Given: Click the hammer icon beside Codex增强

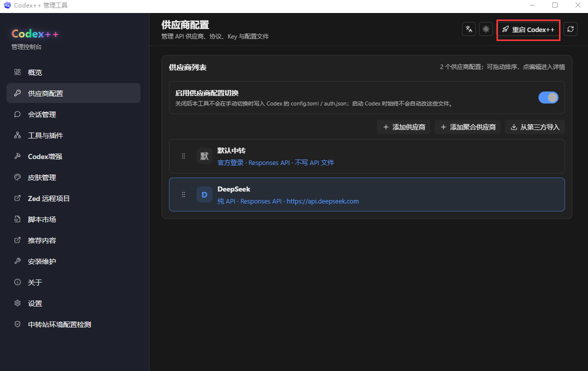Looking at the screenshot, I should pos(17,156).
